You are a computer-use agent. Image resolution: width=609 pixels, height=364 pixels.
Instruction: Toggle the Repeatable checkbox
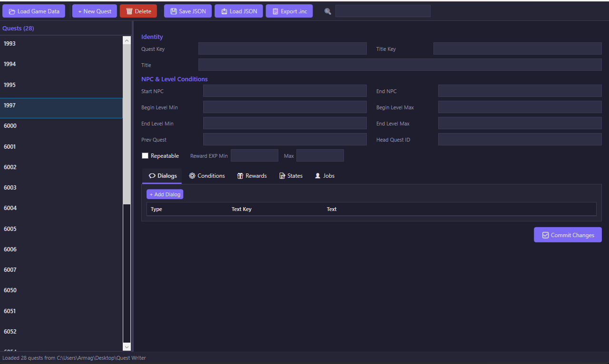[145, 156]
